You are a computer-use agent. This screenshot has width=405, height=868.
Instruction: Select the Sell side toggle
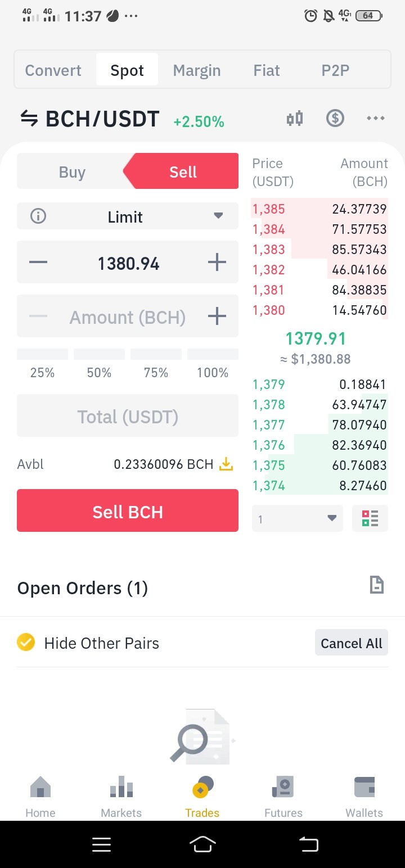(x=183, y=171)
